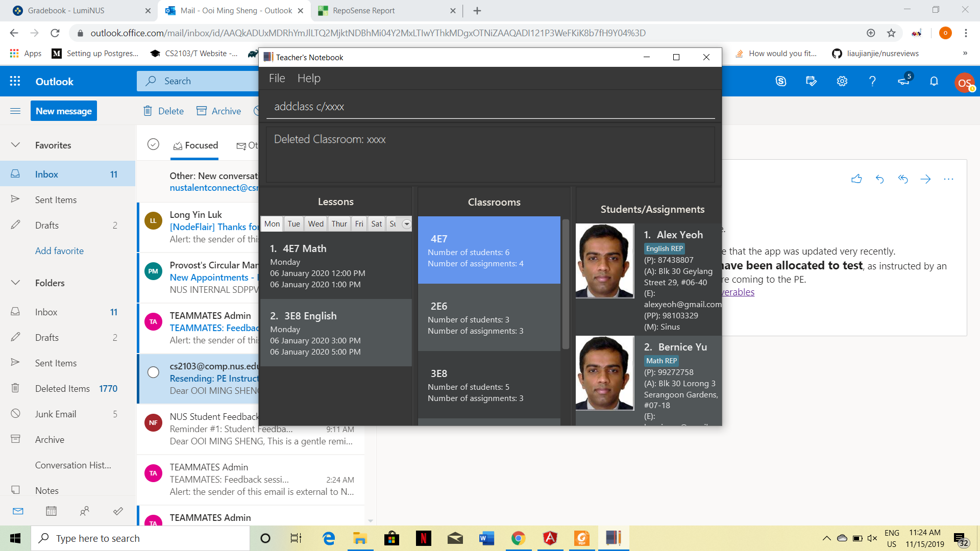Collapse the Folders section chevron
Screen dimensions: 980x551
point(15,283)
